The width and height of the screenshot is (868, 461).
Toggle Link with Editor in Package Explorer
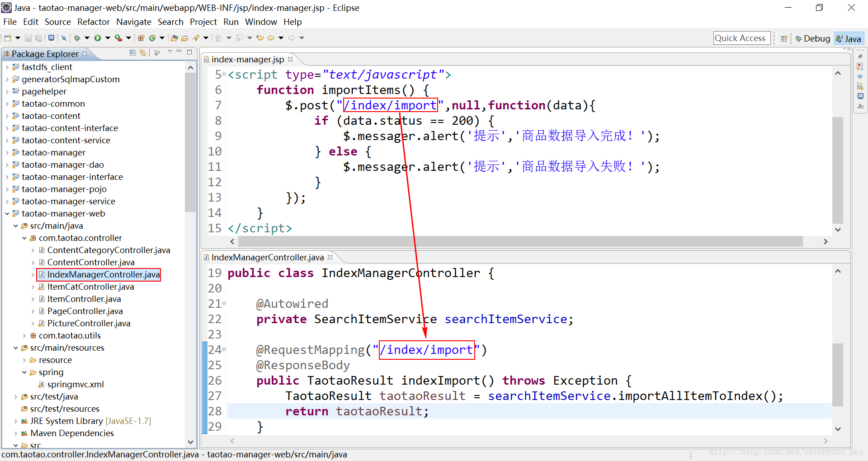[x=143, y=52]
